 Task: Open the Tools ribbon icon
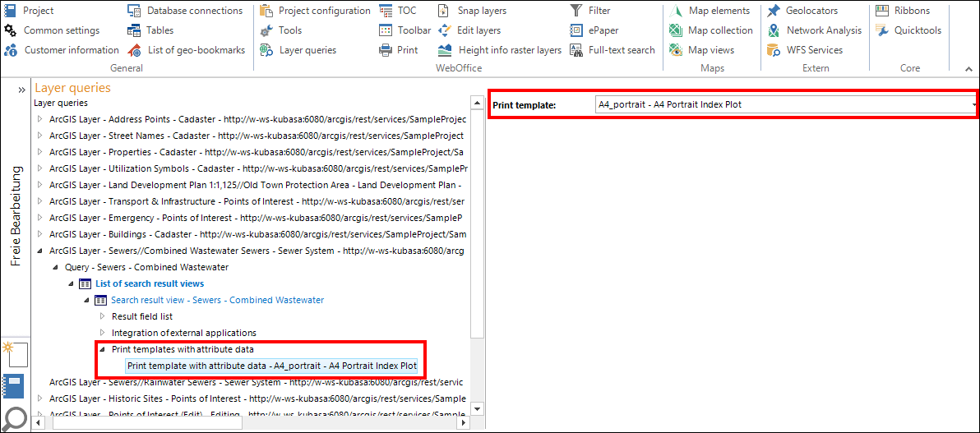[266, 30]
